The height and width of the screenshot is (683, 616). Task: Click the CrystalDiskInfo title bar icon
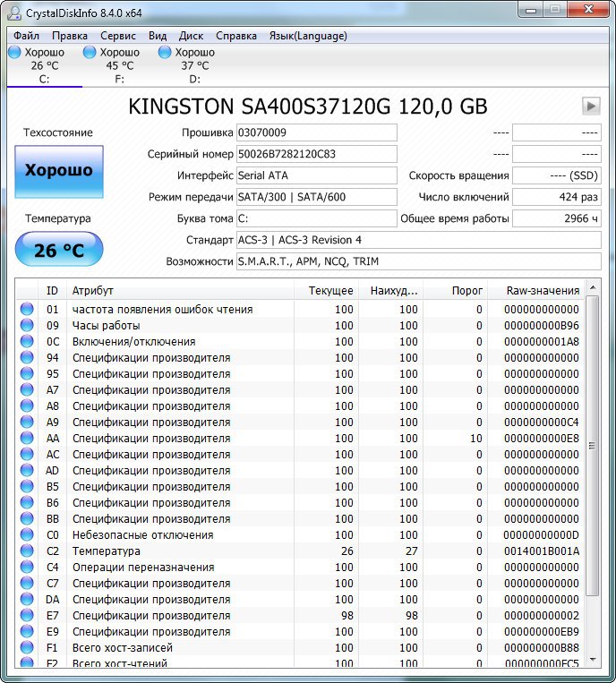point(14,13)
